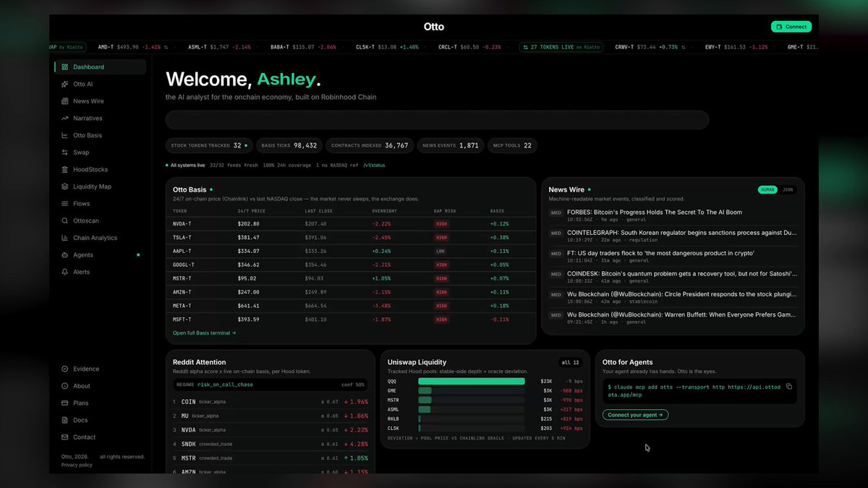Open the Privacy policy link
The height and width of the screenshot is (488, 868).
[77, 465]
